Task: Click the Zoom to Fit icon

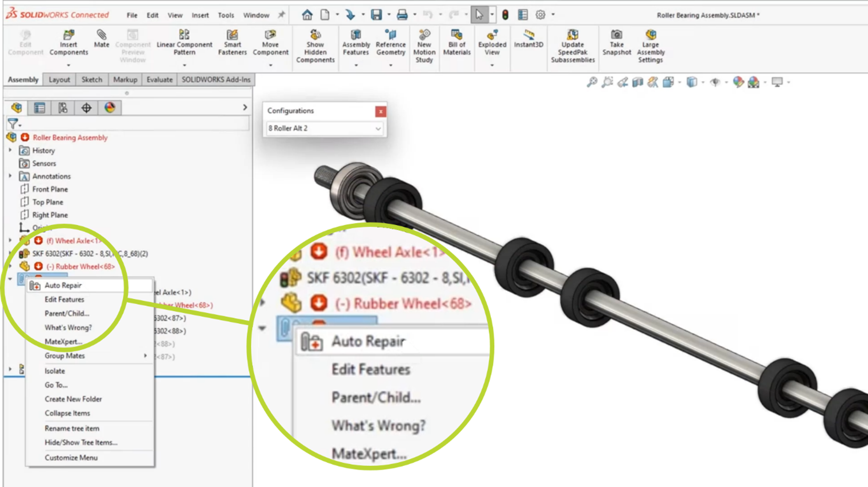Action: [592, 82]
